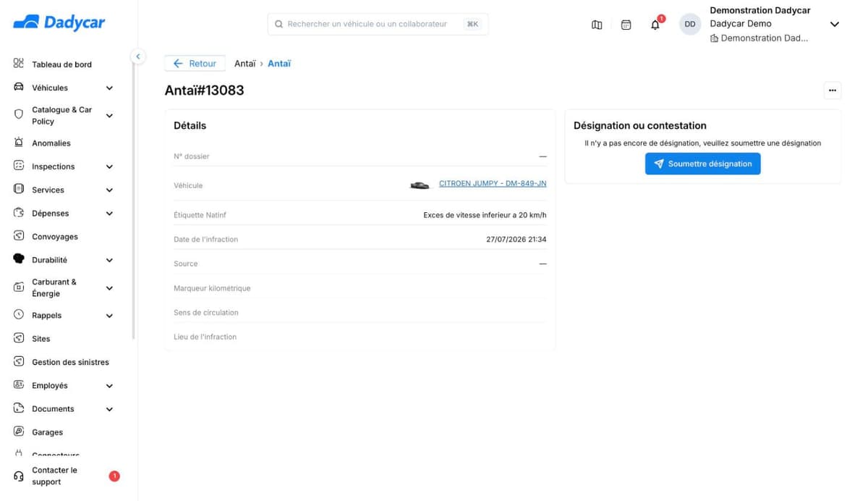Viewport: 868px width, 501px height.
Task: Click the Dadycar logo
Action: pyautogui.click(x=59, y=22)
